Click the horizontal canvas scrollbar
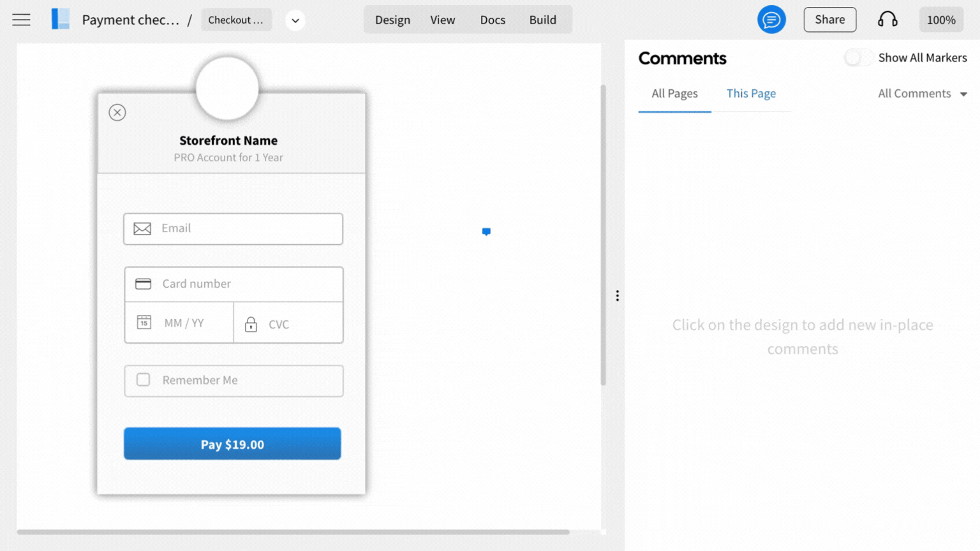Image resolution: width=980 pixels, height=551 pixels. (x=293, y=532)
